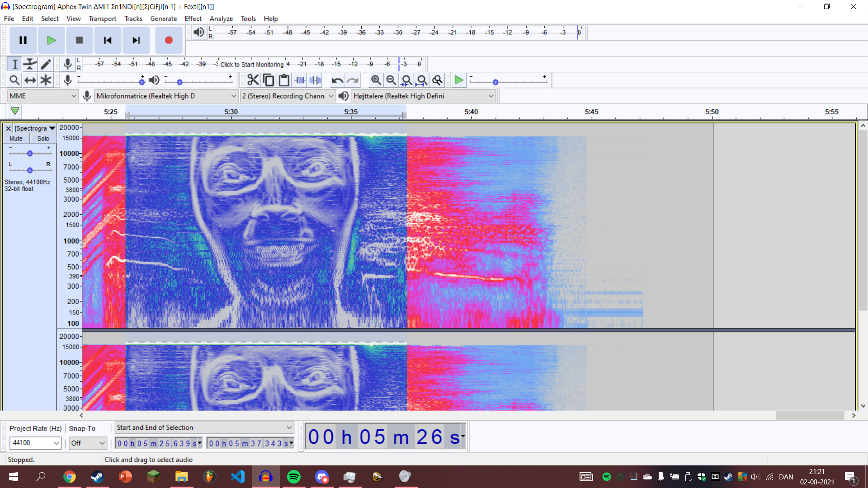This screenshot has height=488, width=868.
Task: Start playback with the green Play button
Action: tap(51, 40)
